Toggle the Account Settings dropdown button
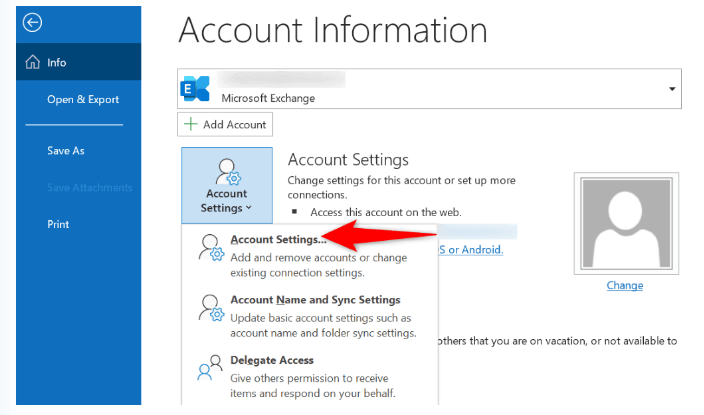Screen dimensions: 704x415 coord(227,185)
